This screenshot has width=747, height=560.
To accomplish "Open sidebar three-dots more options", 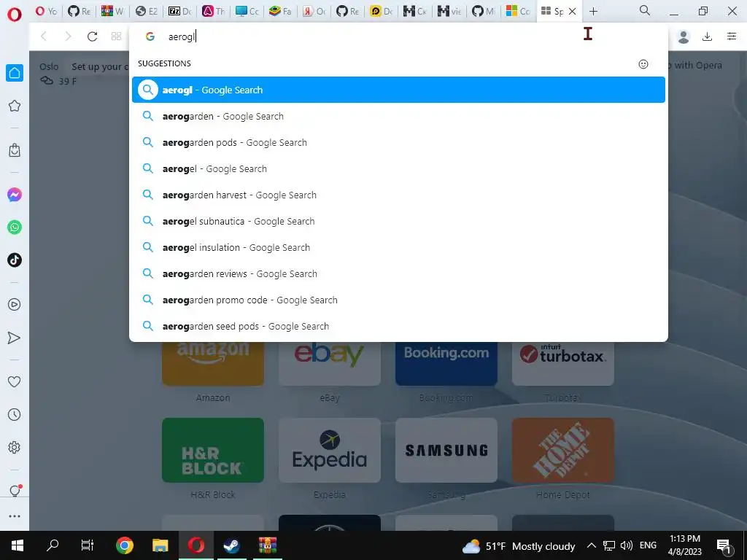I will point(15,516).
